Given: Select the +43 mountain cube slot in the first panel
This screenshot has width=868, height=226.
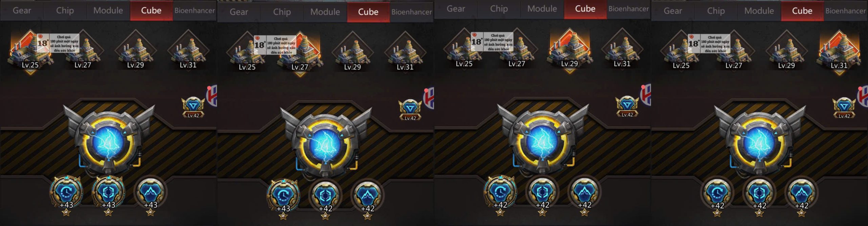Looking at the screenshot, I should point(151,197).
